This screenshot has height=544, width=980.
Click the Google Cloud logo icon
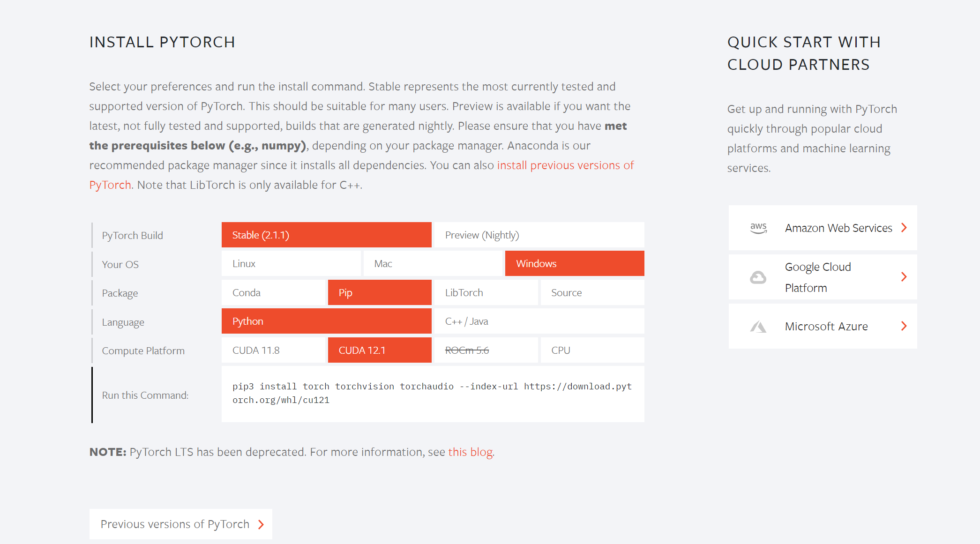tap(758, 277)
